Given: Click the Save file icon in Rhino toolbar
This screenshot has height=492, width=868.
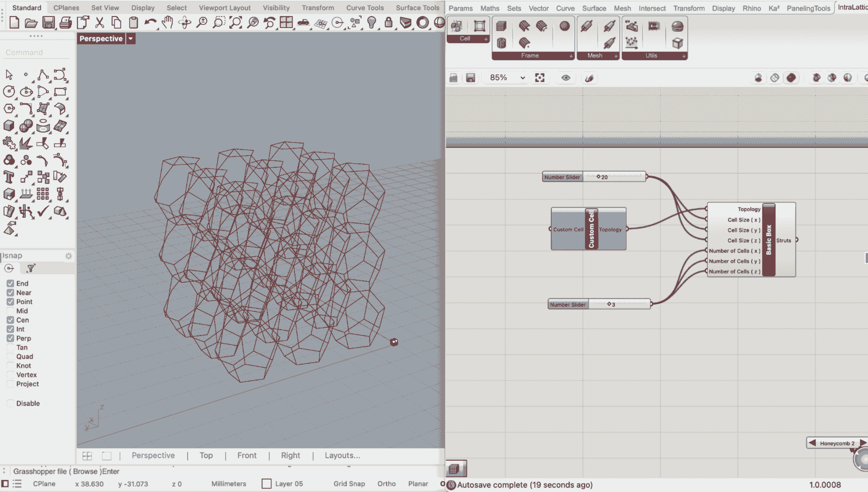Looking at the screenshot, I should 48,23.
